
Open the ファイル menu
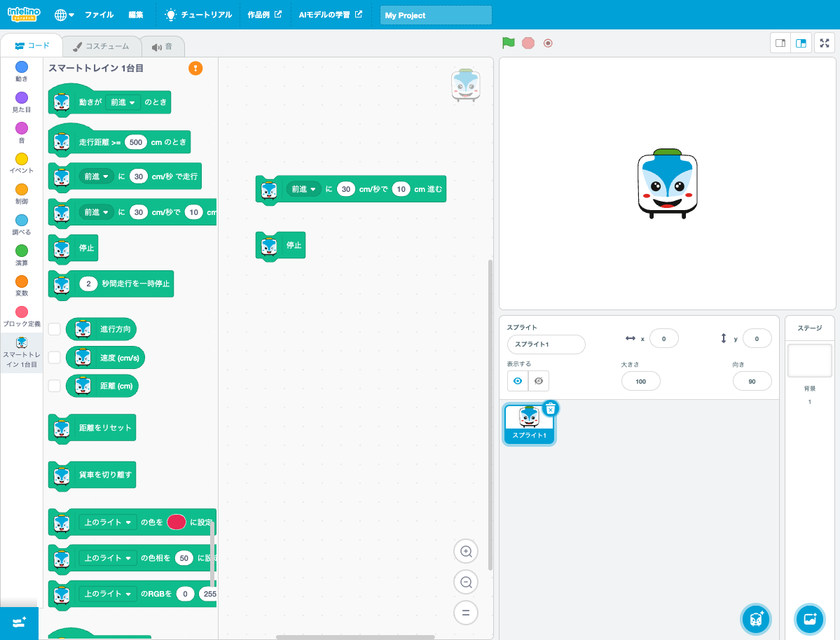[x=99, y=15]
